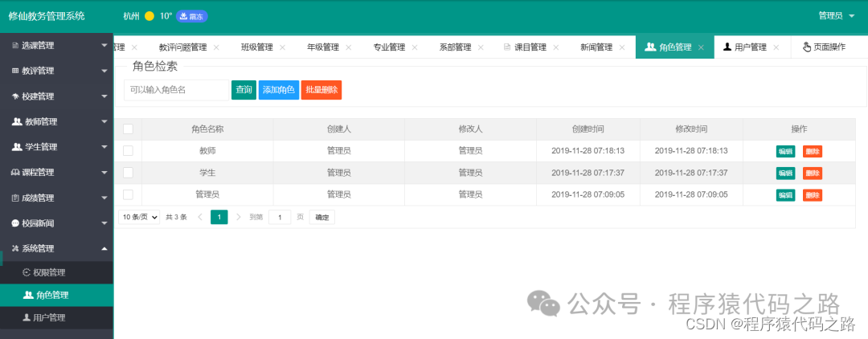The image size is (868, 339).
Task: Collapse the 系统管理 menu arrow
Action: pos(104,249)
